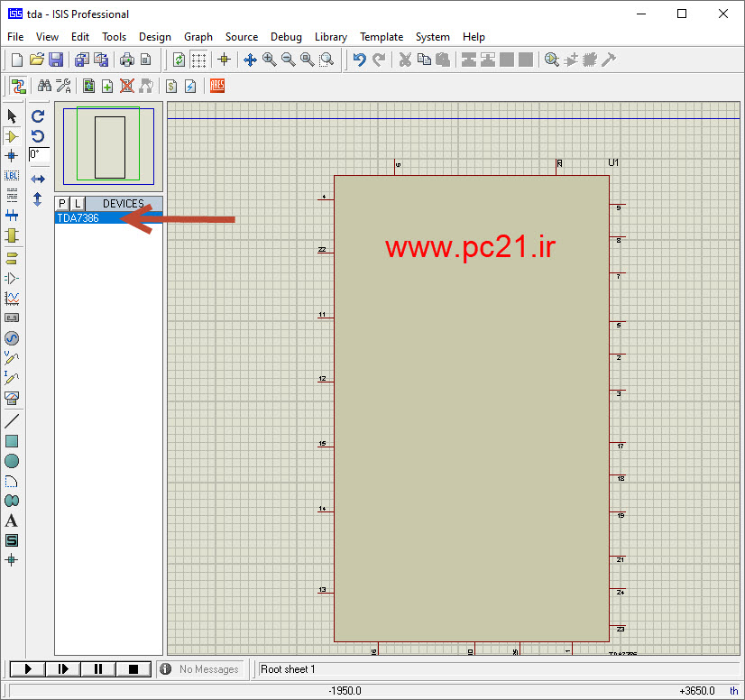The height and width of the screenshot is (700, 745).
Task: Run the Electrical Rule Check icon
Action: click(190, 86)
